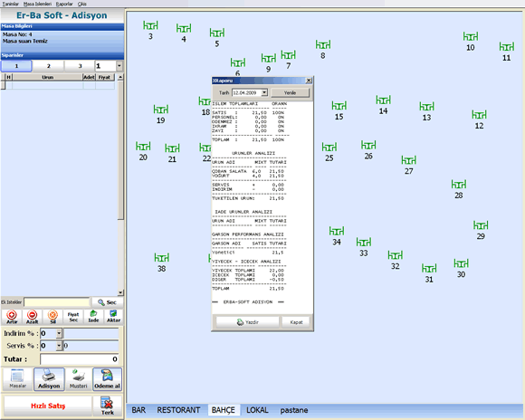The width and height of the screenshot is (525, 420).
Task: Choose table 15 icon
Action: (339, 106)
